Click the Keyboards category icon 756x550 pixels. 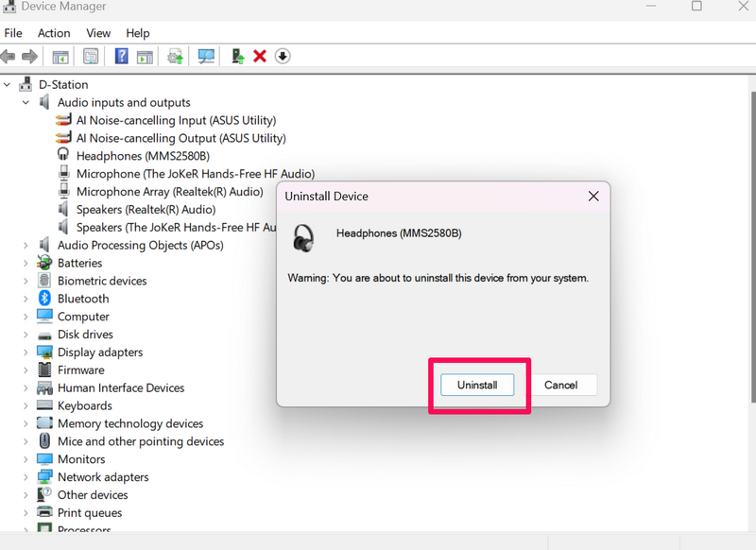click(x=44, y=405)
